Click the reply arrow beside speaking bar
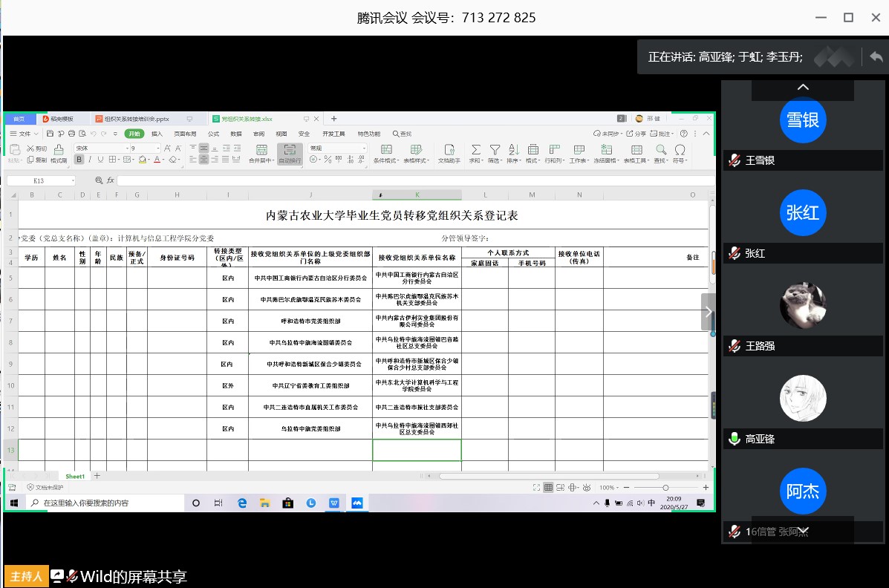Image resolution: width=889 pixels, height=588 pixels. click(x=876, y=56)
